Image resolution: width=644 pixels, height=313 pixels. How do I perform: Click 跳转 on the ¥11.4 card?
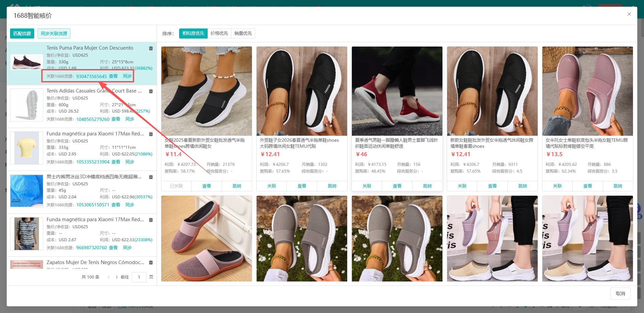tap(237, 186)
